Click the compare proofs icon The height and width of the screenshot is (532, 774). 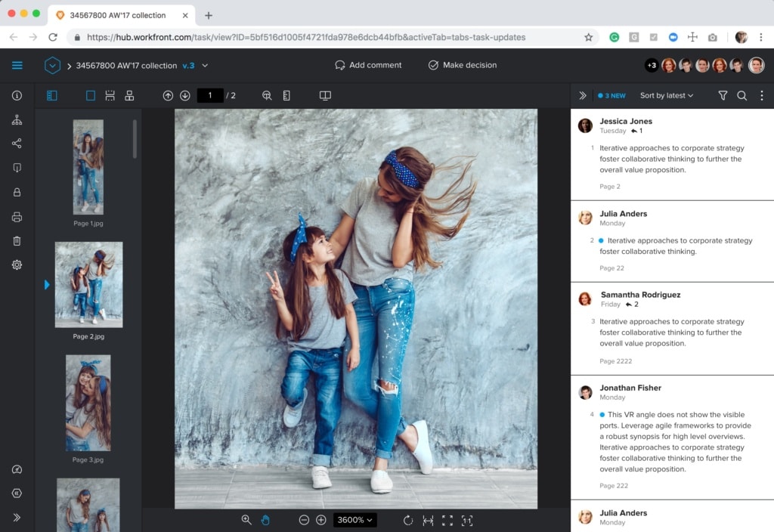pos(325,95)
